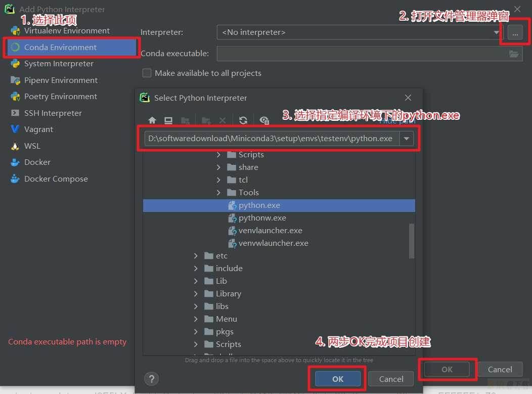Expand the include folder
This screenshot has width=532, height=394.
point(196,269)
